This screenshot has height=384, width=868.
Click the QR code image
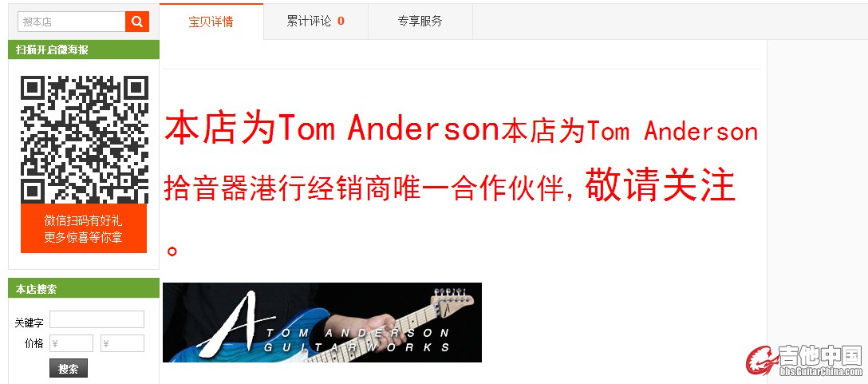84,140
